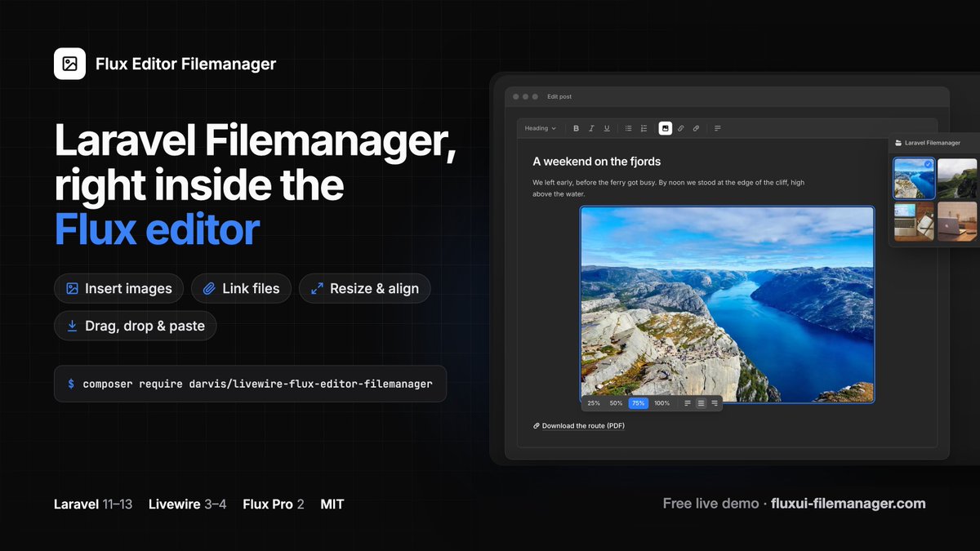Click the attach file paperclip toolbar icon
This screenshot has width=980, height=551.
pyautogui.click(x=696, y=128)
